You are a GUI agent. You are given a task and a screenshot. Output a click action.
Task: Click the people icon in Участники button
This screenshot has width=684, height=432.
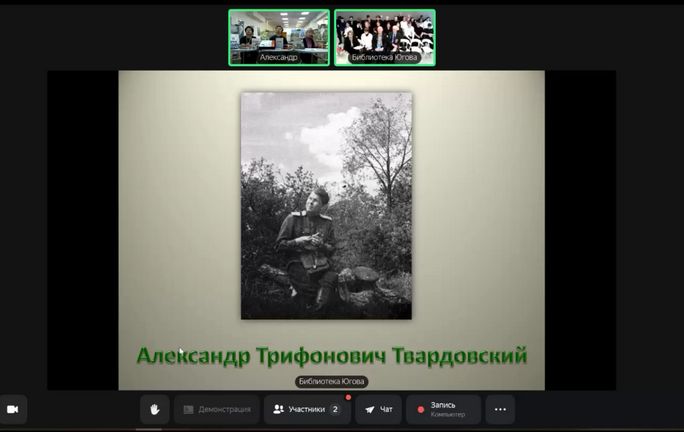(x=279, y=409)
